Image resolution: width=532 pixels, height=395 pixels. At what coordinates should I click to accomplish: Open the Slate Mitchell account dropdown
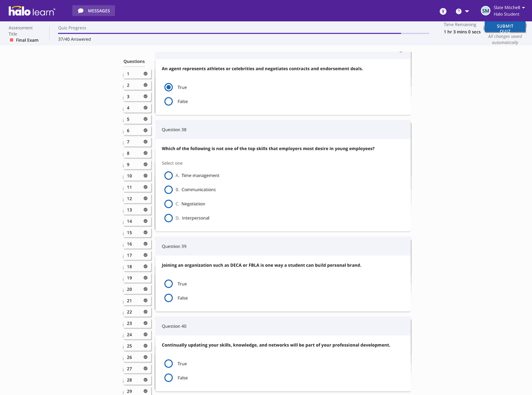[524, 8]
